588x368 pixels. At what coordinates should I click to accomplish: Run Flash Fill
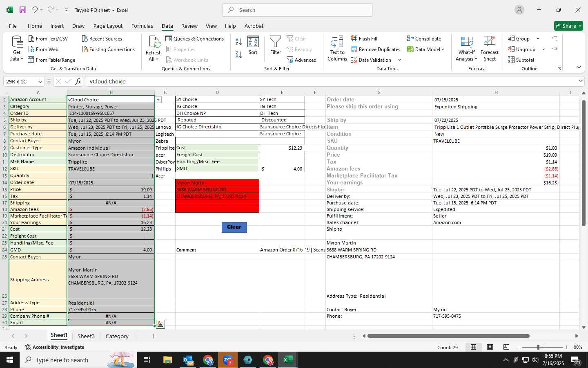point(364,38)
